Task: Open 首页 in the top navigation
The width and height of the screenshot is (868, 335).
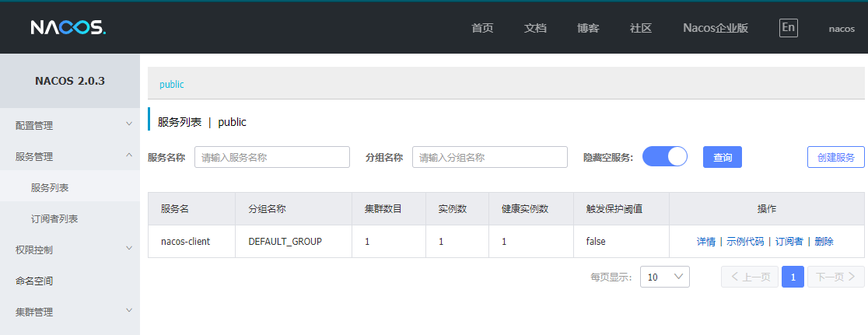Action: [x=482, y=28]
